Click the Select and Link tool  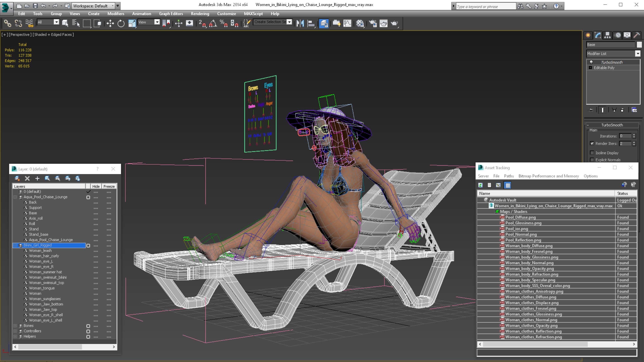tap(8, 23)
